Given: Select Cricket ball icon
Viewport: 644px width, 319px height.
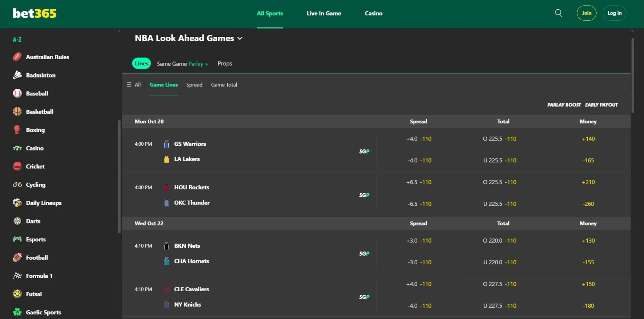Looking at the screenshot, I should [x=17, y=166].
